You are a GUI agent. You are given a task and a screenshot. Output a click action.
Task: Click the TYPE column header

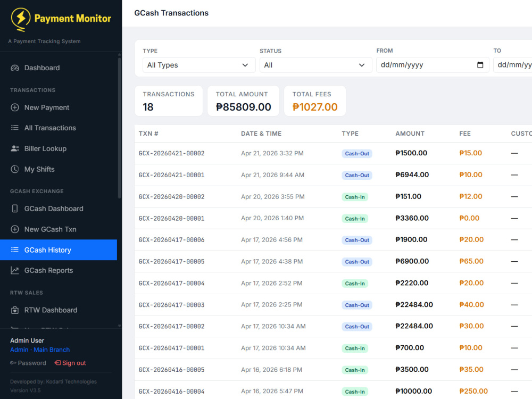tap(350, 134)
